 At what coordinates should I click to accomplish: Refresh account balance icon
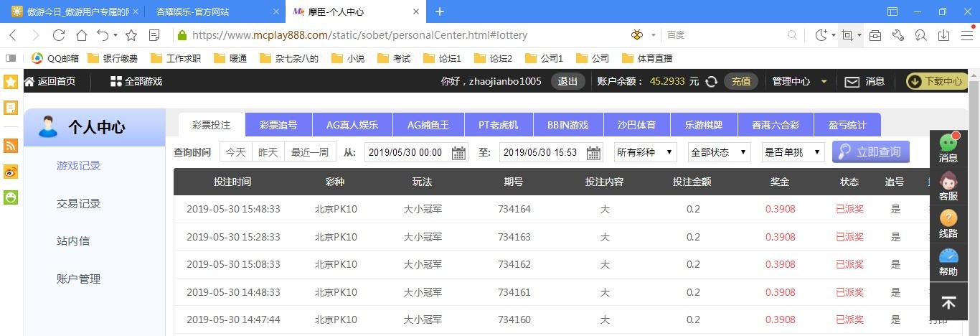[711, 81]
